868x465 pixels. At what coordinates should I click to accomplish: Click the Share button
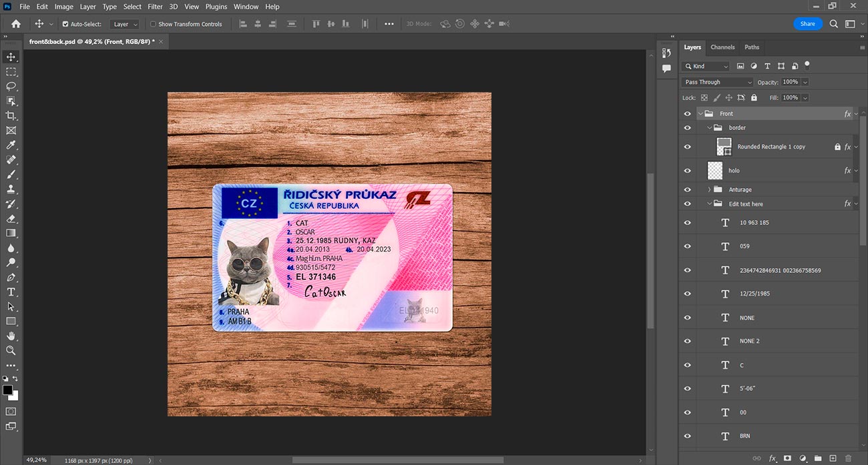(807, 23)
